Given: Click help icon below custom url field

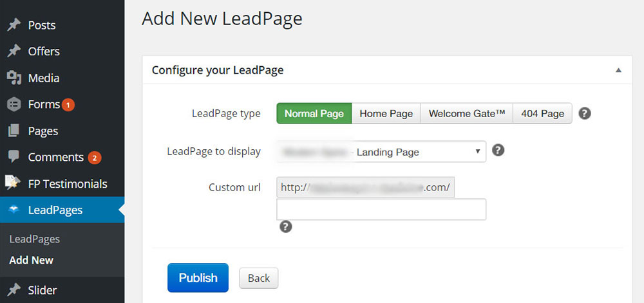Looking at the screenshot, I should tap(286, 226).
